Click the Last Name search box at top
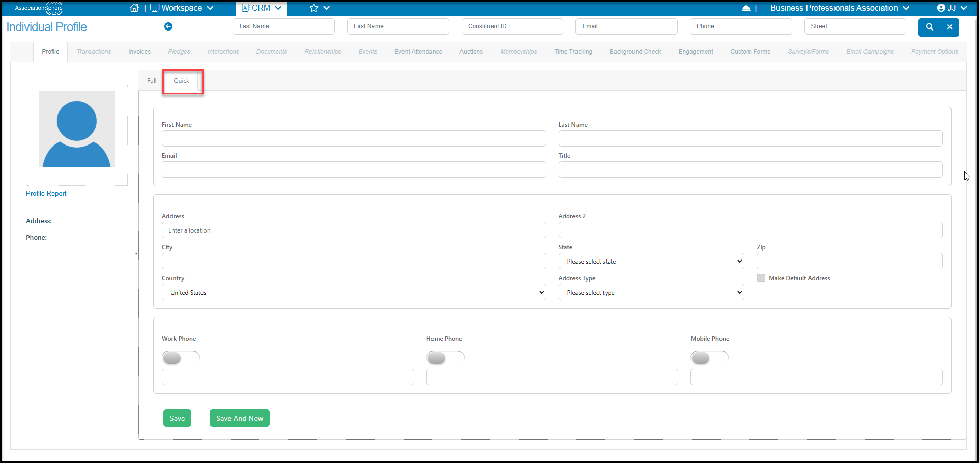Image resolution: width=980 pixels, height=463 pixels. tap(284, 26)
